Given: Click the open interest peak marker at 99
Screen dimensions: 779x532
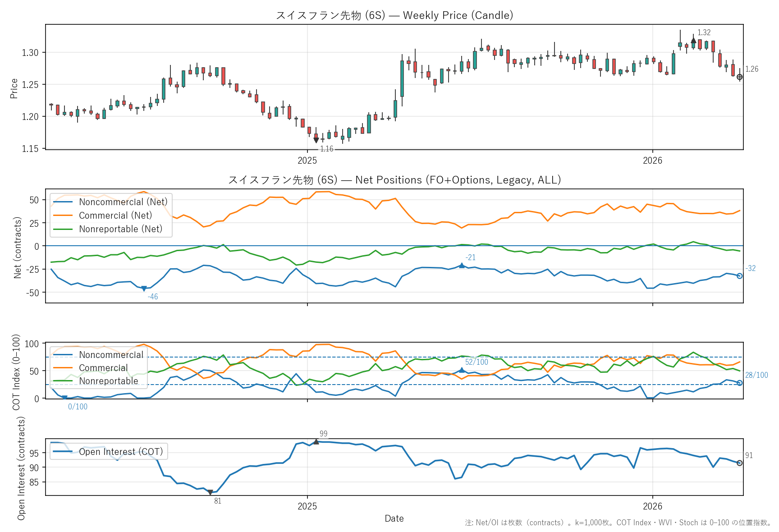Looking at the screenshot, I should point(316,441).
